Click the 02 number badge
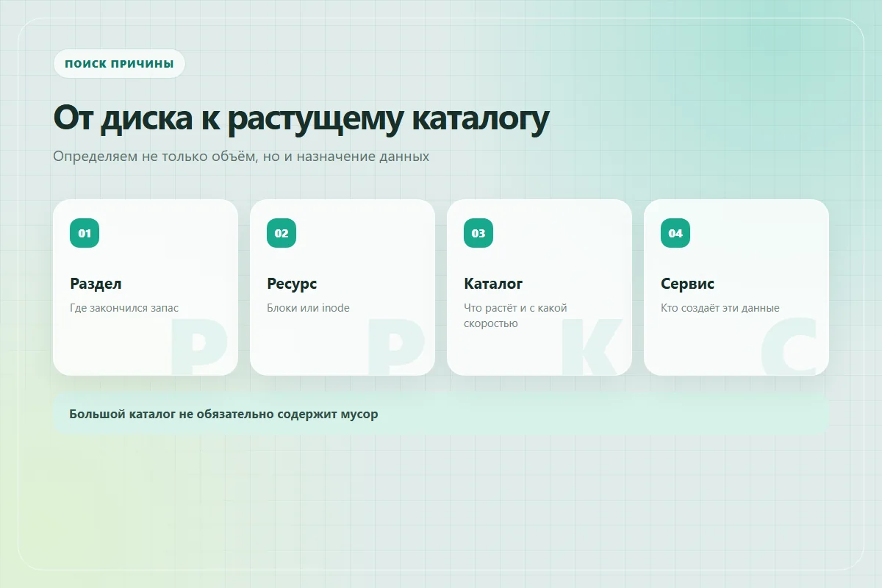 pyautogui.click(x=282, y=233)
